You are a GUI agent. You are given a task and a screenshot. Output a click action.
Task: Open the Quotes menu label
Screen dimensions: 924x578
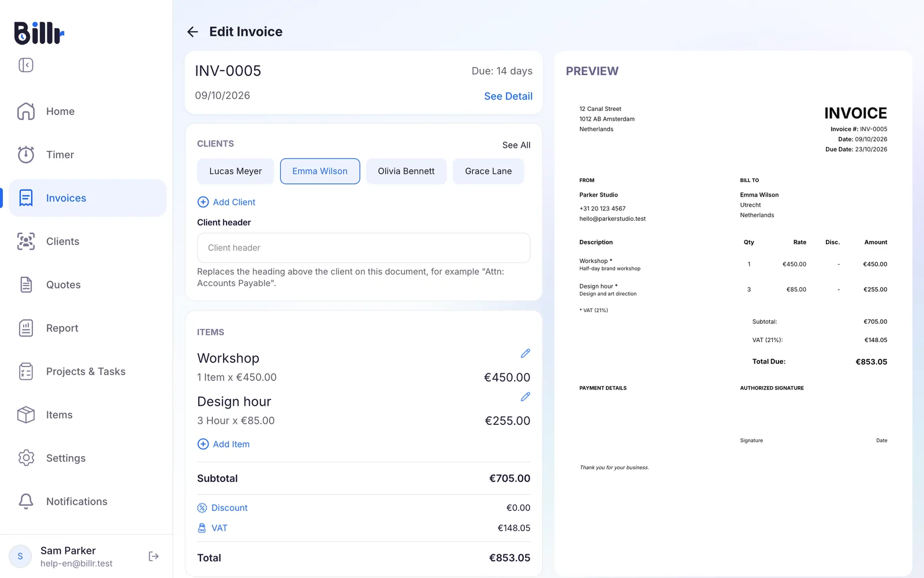click(x=64, y=284)
